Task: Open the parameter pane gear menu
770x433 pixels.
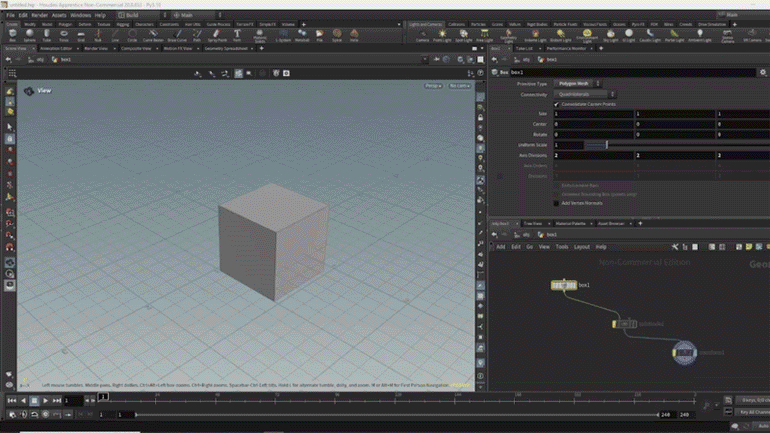Action: pyautogui.click(x=763, y=72)
